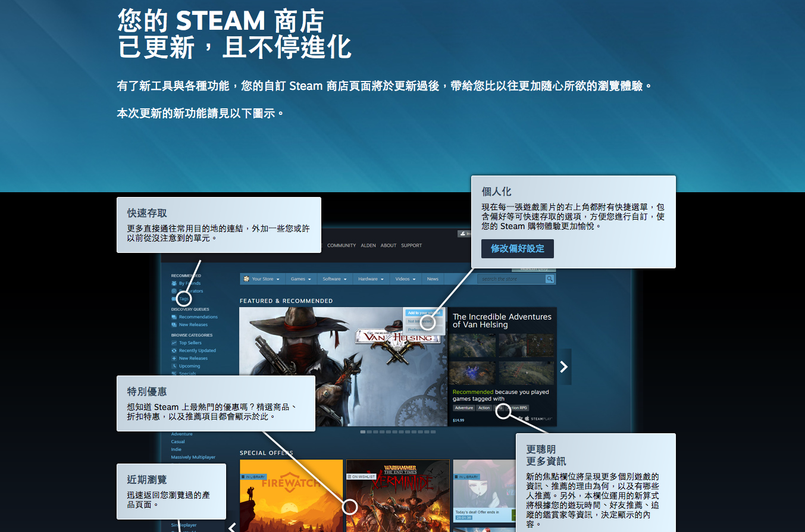This screenshot has width=805, height=532.
Task: Open the Adventure genre in left sidebar
Action: coord(182,434)
